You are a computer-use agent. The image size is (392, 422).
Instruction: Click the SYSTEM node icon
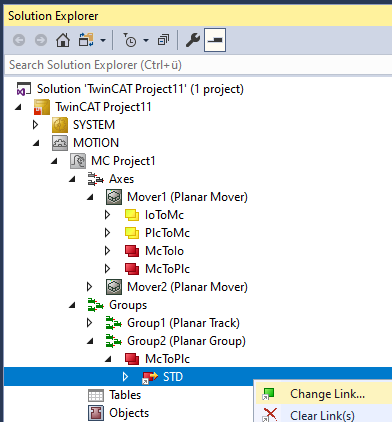tap(60, 125)
